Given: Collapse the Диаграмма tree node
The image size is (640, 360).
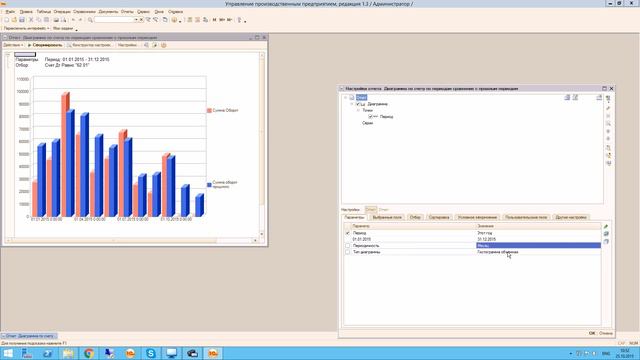Looking at the screenshot, I should [x=352, y=104].
